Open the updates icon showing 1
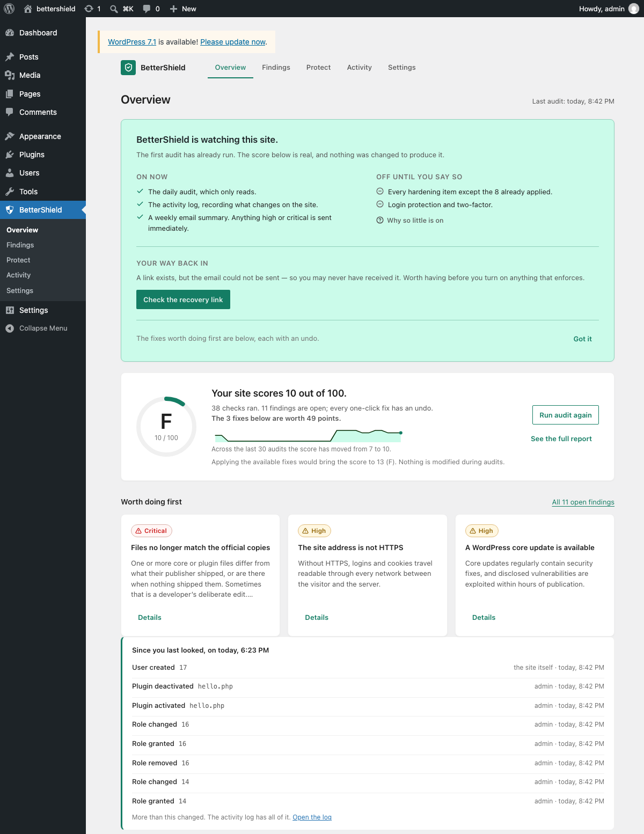644x834 pixels. [89, 9]
